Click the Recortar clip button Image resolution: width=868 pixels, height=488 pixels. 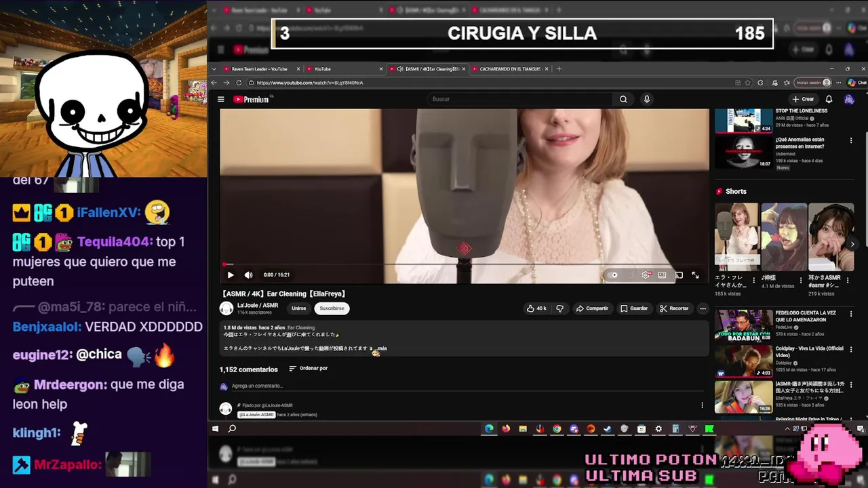pos(674,308)
